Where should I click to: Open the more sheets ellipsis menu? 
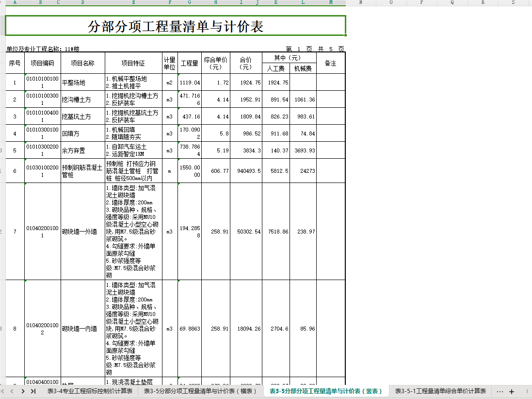coord(500,392)
